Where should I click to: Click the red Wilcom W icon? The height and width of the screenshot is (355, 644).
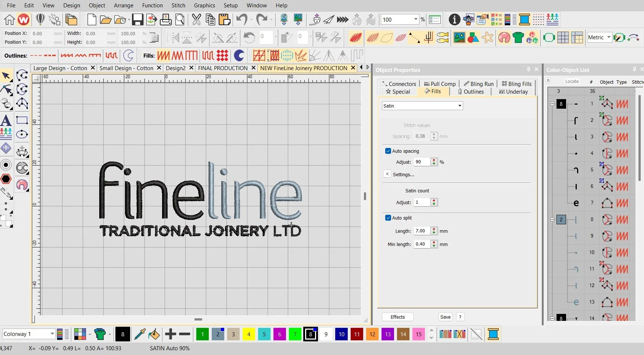click(24, 19)
